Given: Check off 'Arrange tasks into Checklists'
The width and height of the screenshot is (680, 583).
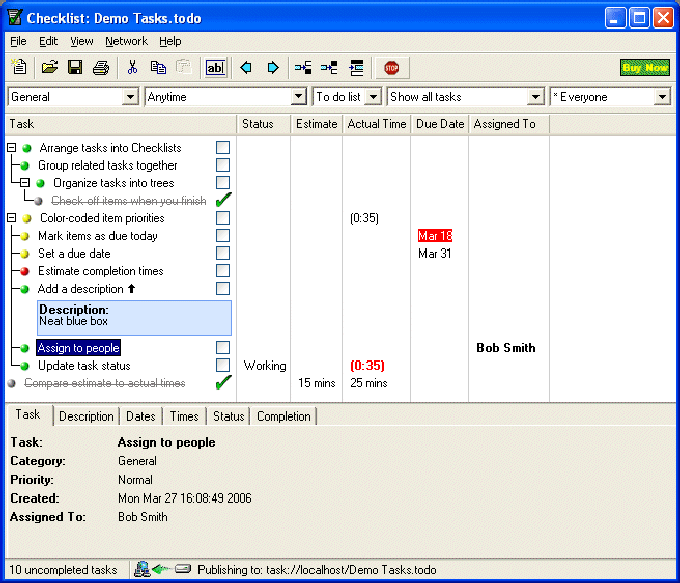Looking at the screenshot, I should [223, 147].
